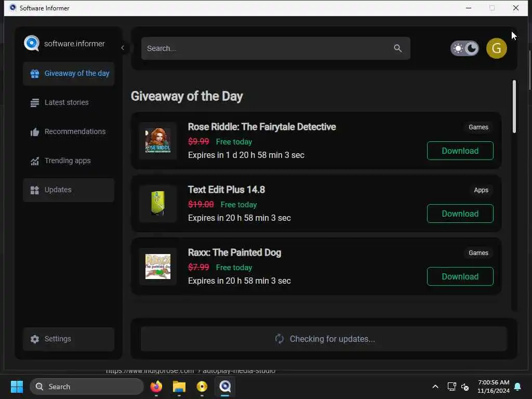Click the thumbs-up icon next to Recommendations
This screenshot has height=399, width=532.
point(35,132)
